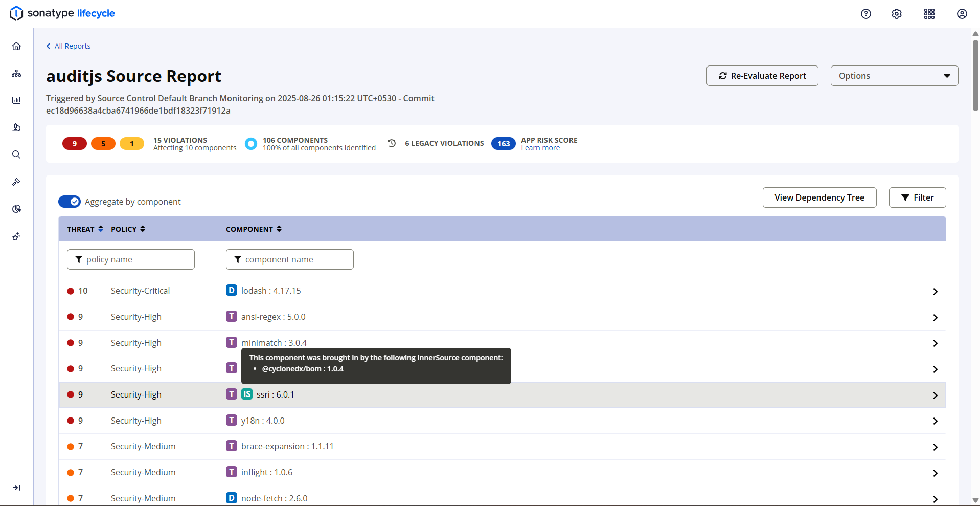Open the sparkle star sidebar icon
This screenshot has width=980, height=506.
coord(16,236)
